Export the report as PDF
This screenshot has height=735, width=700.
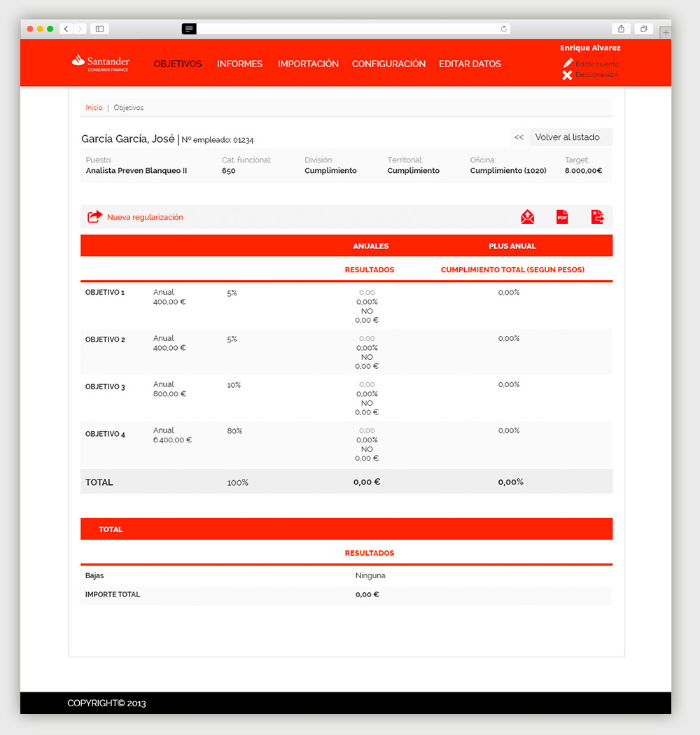562,217
